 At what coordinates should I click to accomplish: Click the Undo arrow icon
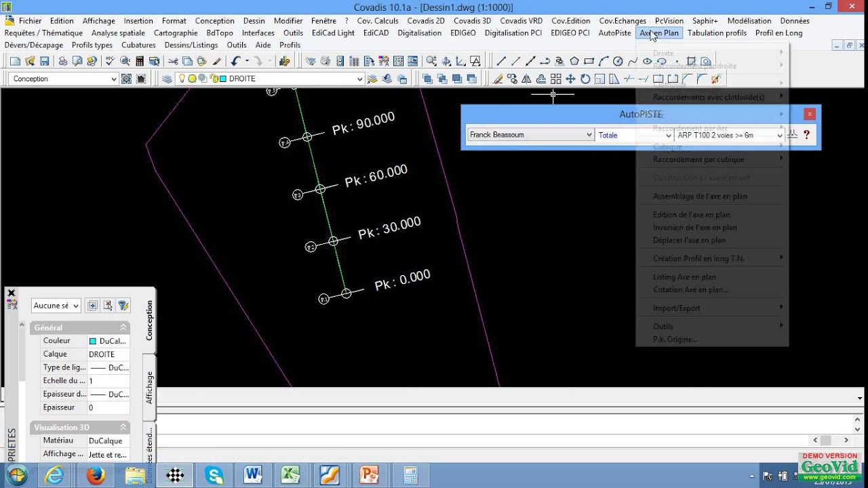click(x=235, y=61)
